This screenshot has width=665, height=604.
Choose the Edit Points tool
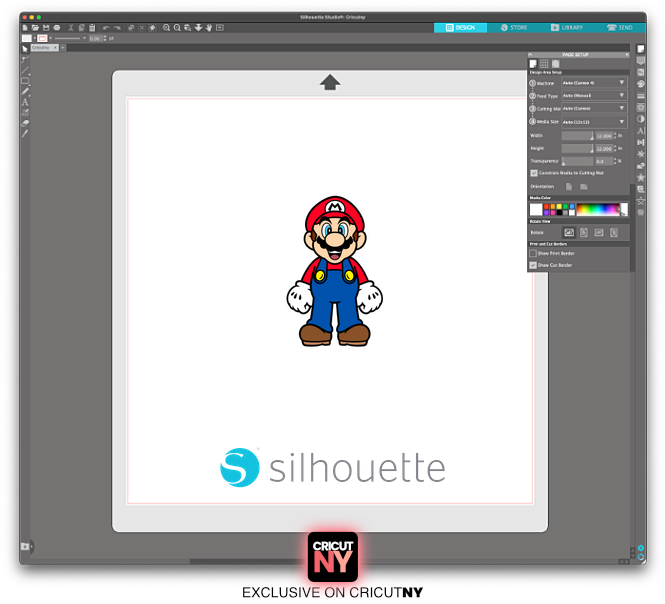pyautogui.click(x=25, y=59)
